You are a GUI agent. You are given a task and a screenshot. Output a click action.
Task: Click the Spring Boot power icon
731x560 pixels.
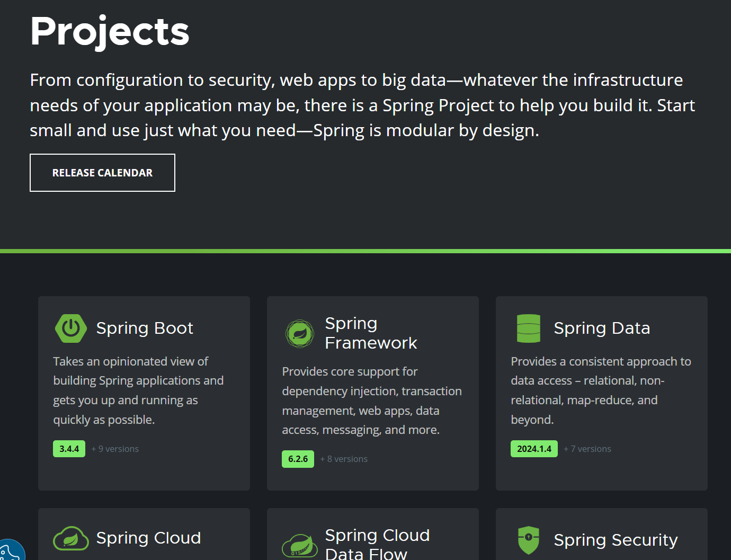click(71, 328)
